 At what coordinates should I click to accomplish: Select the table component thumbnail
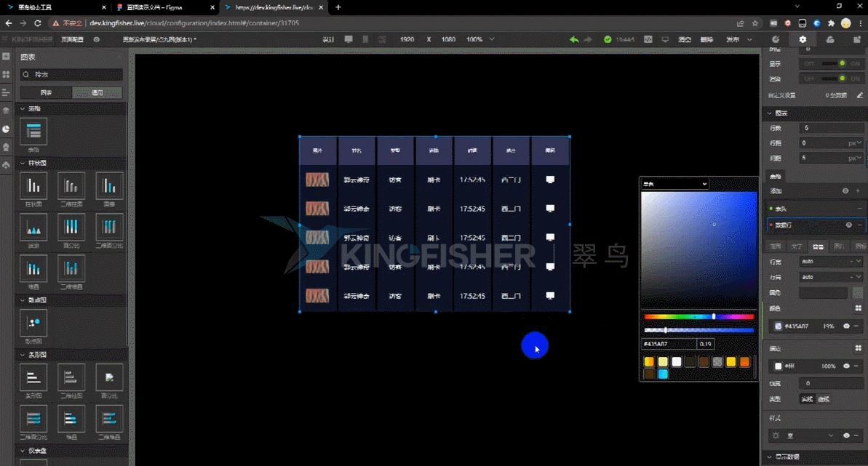point(33,132)
